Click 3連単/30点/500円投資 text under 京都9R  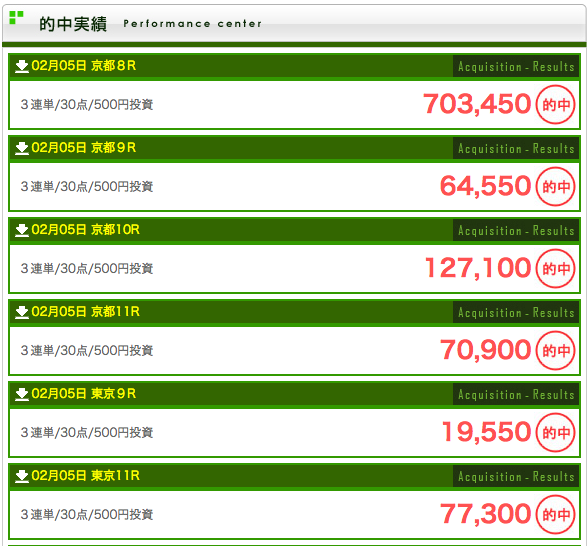(87, 186)
